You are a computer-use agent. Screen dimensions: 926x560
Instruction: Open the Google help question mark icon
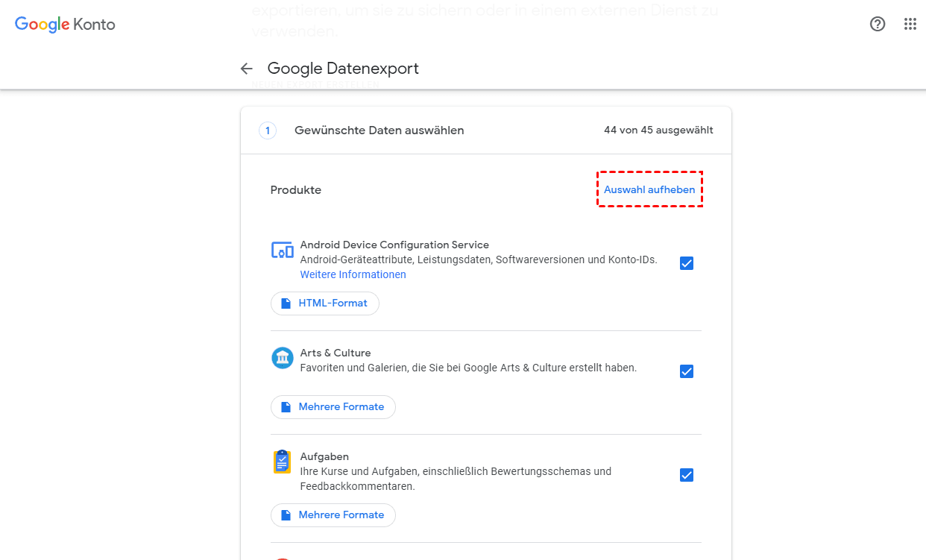[x=878, y=24]
